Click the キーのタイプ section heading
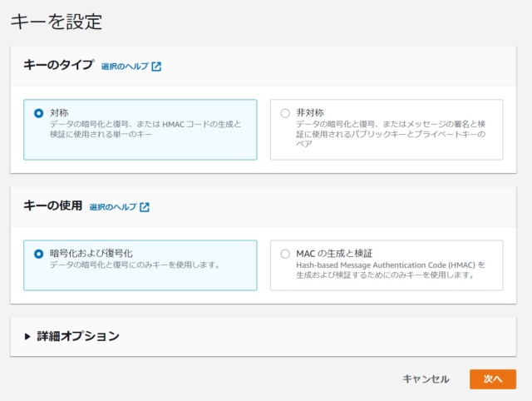Image resolution: width=532 pixels, height=401 pixels. (59, 65)
